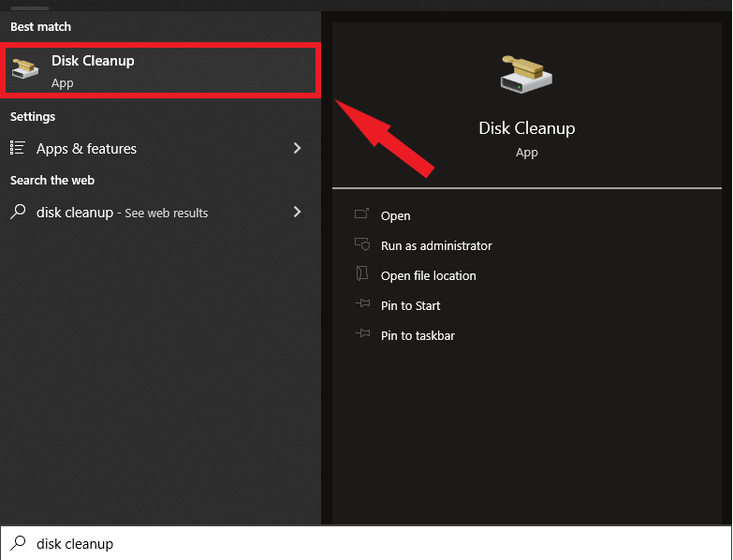Choose Open in the Disk Cleanup actions

[395, 216]
